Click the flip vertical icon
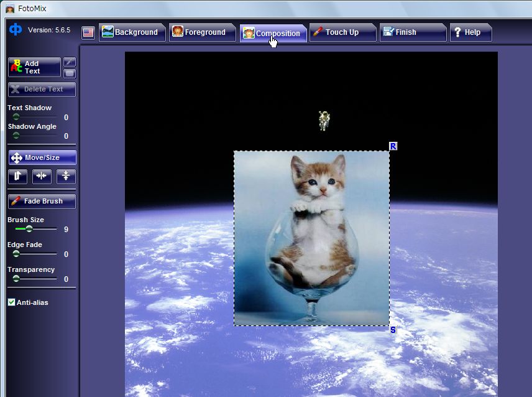Image resolution: width=532 pixels, height=397 pixels. tap(66, 176)
